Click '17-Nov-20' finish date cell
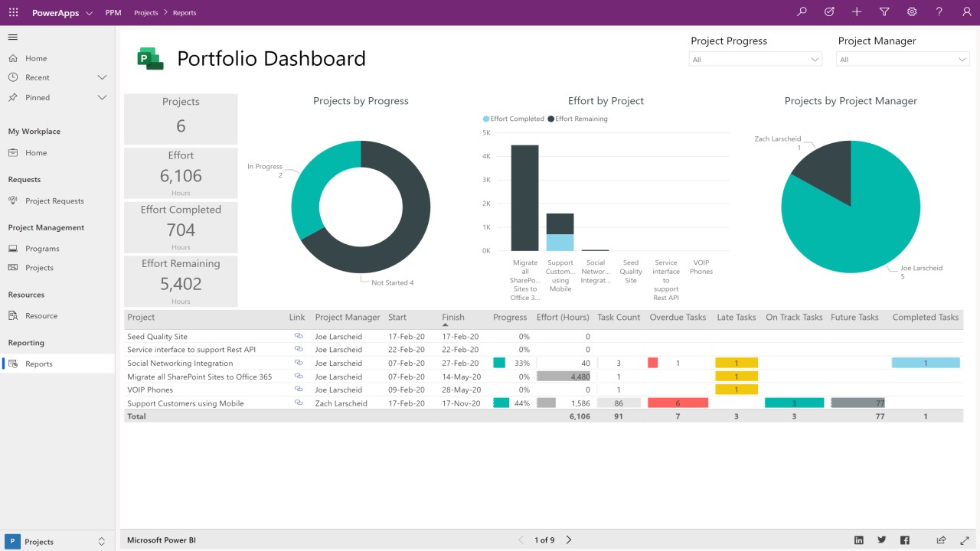 [x=460, y=403]
